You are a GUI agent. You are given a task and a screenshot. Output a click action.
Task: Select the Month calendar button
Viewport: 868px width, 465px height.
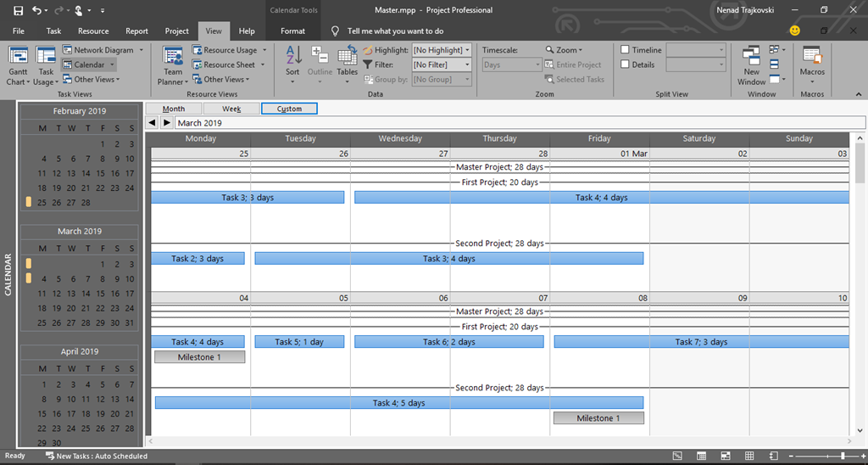[174, 109]
